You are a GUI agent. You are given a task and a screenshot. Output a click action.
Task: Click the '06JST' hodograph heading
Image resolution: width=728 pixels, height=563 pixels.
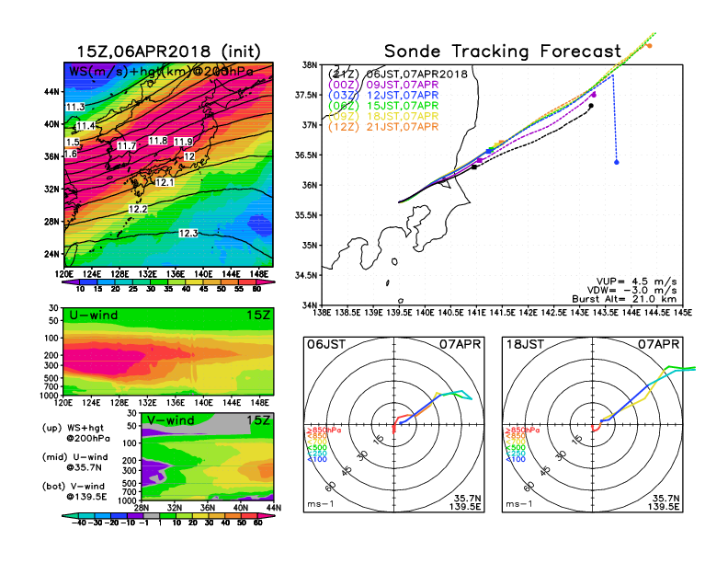[326, 344]
